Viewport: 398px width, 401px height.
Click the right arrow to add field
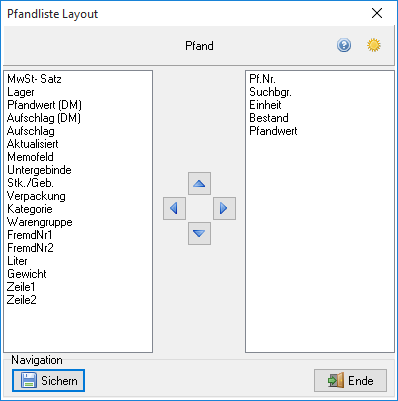(224, 208)
